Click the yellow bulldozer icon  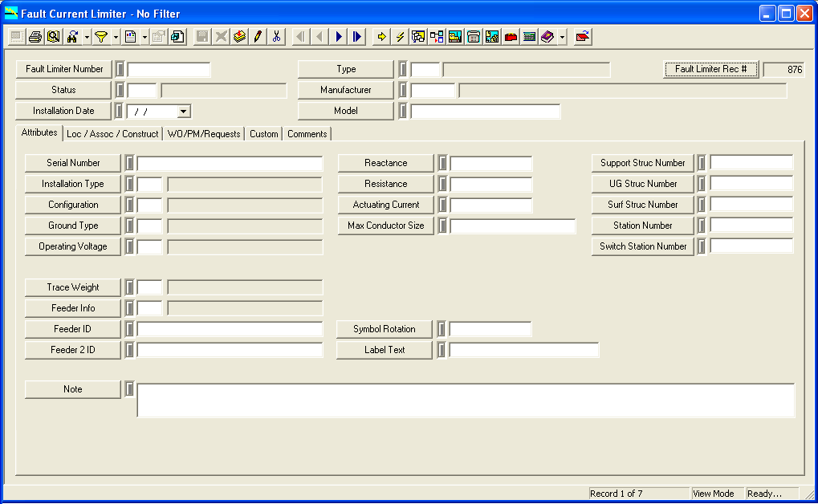455,37
